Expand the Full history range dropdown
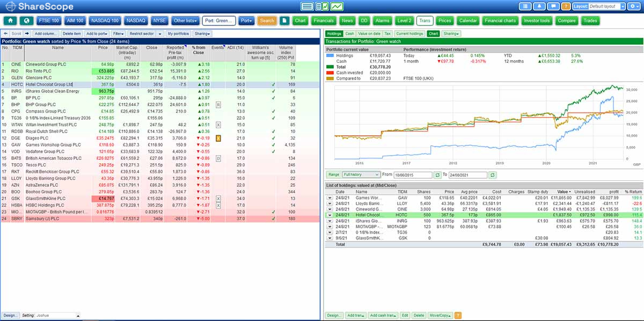 (361, 175)
